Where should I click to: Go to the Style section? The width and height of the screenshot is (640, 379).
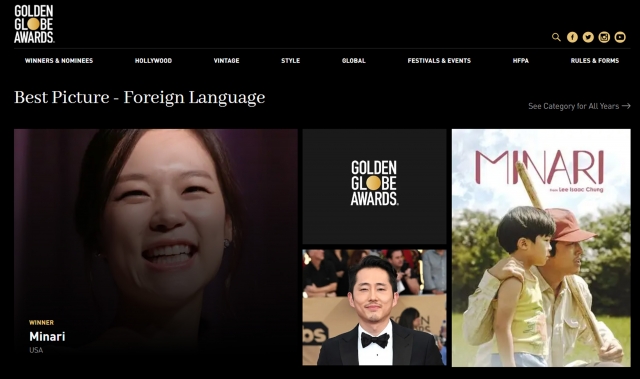[x=291, y=61]
